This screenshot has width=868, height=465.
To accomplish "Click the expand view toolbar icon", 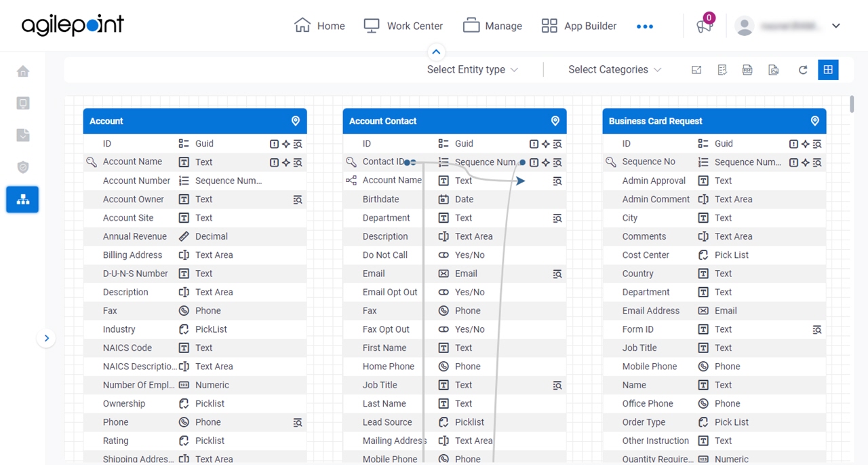I will [696, 70].
